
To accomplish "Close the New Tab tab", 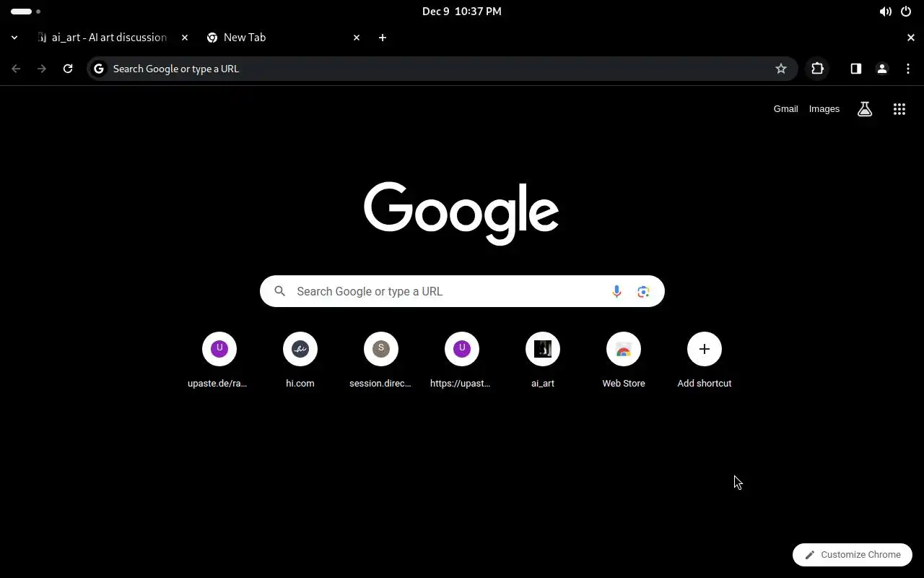I will click(356, 38).
